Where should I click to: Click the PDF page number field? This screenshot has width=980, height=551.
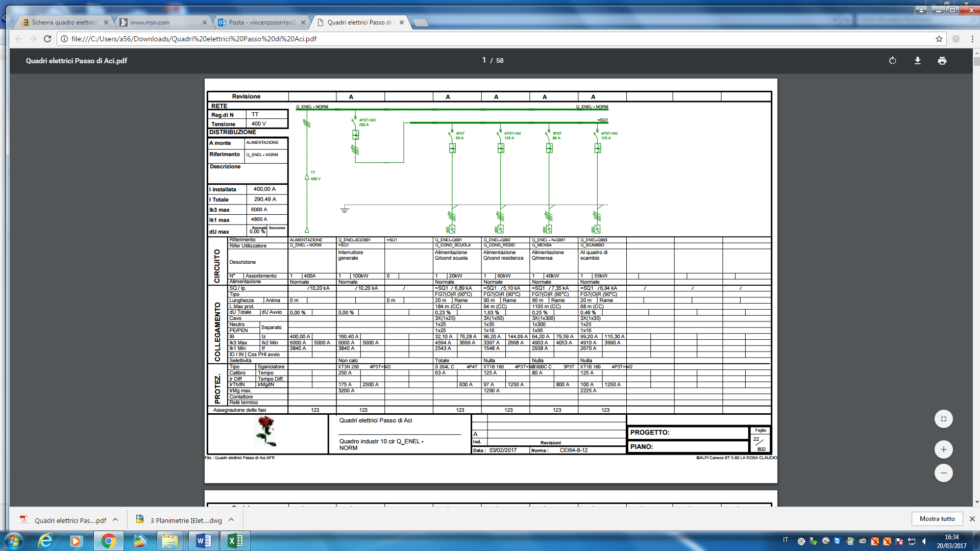tap(484, 60)
